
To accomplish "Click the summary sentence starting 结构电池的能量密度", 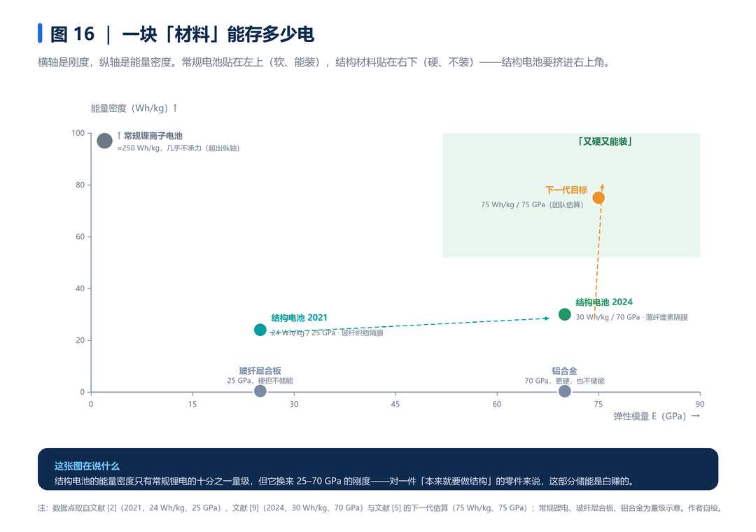I will (344, 481).
